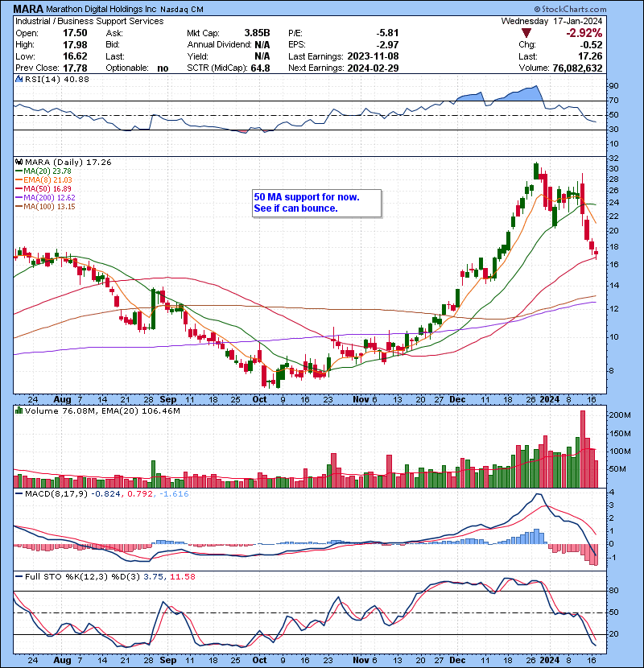644x668 pixels.
Task: Select the MACD histogram value -1.616
Action: (x=174, y=494)
